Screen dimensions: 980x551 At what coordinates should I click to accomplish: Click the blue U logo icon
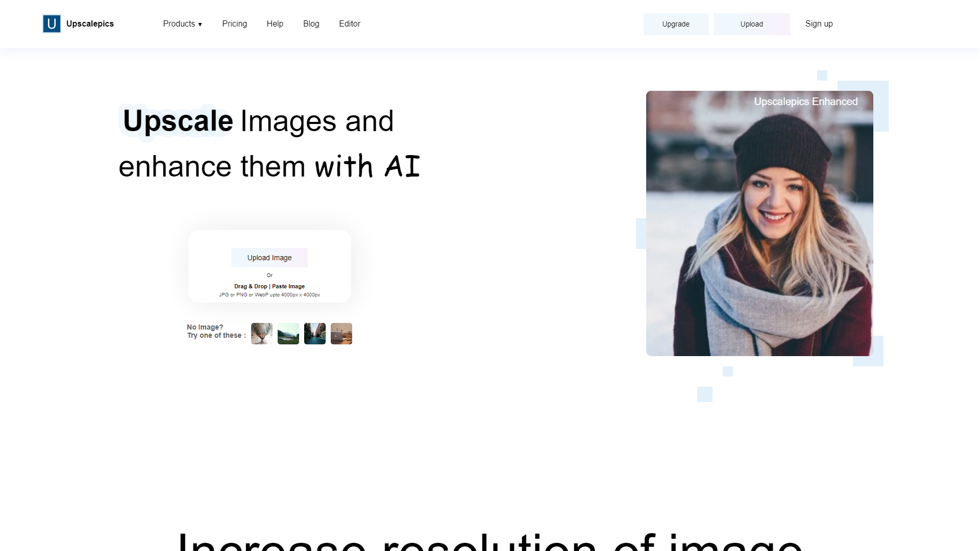52,24
